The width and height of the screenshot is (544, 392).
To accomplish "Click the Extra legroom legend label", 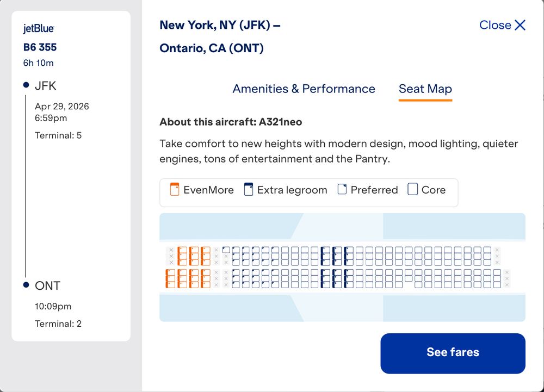I will [292, 190].
